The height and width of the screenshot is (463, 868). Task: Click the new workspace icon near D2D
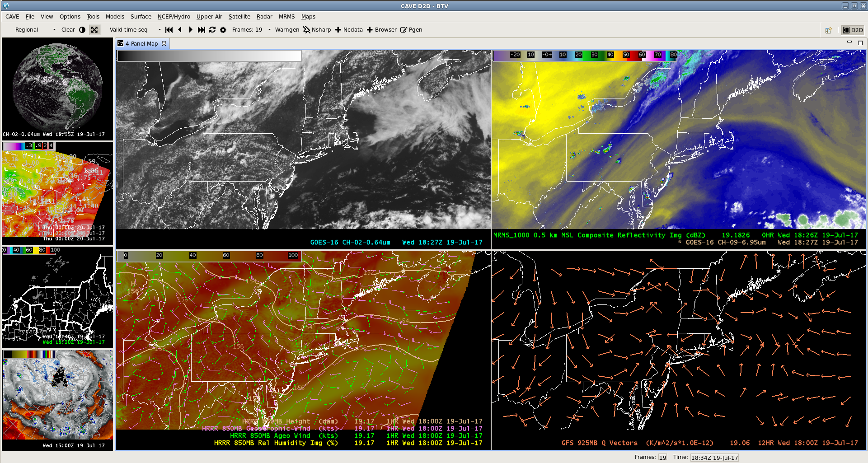pyautogui.click(x=829, y=30)
